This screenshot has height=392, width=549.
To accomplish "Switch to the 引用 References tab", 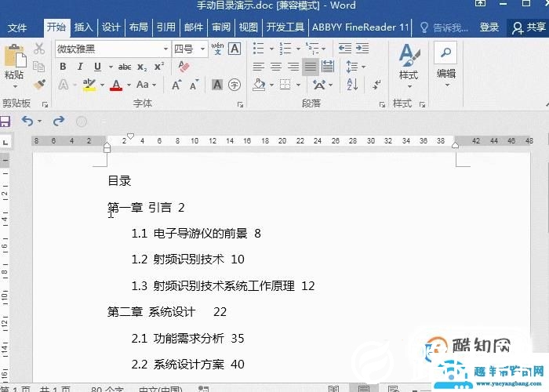I will pyautogui.click(x=166, y=27).
